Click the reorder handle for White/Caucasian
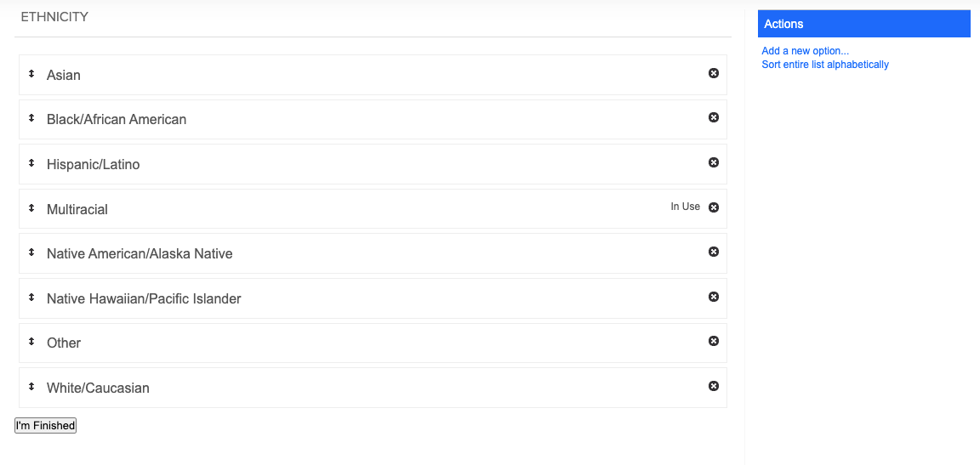 31,386
